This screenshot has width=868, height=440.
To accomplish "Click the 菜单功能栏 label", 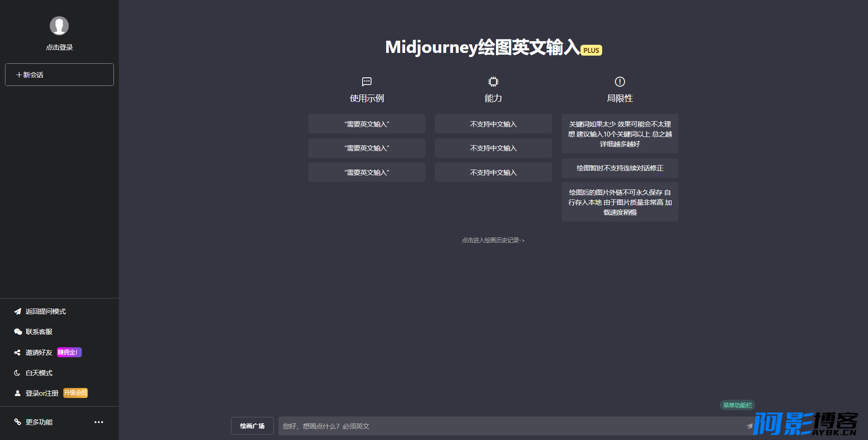I will [737, 405].
